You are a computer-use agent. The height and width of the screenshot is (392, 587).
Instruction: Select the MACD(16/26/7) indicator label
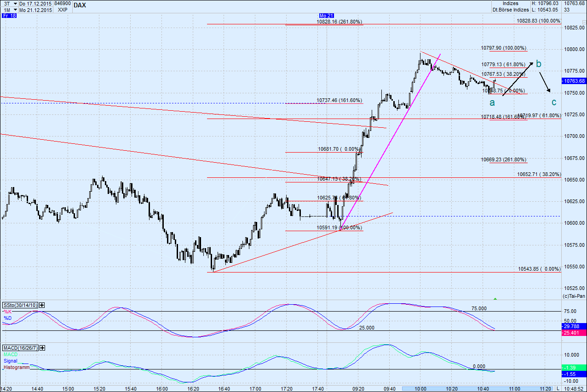point(21,348)
